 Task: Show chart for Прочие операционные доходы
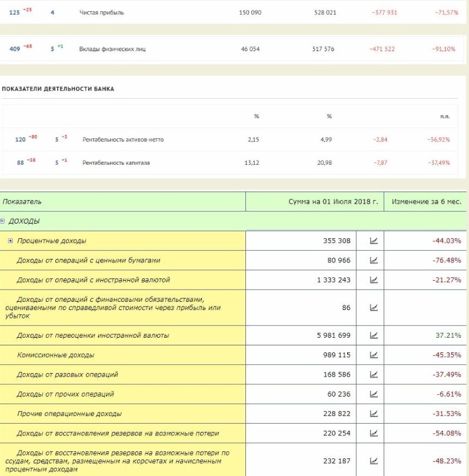point(372,414)
